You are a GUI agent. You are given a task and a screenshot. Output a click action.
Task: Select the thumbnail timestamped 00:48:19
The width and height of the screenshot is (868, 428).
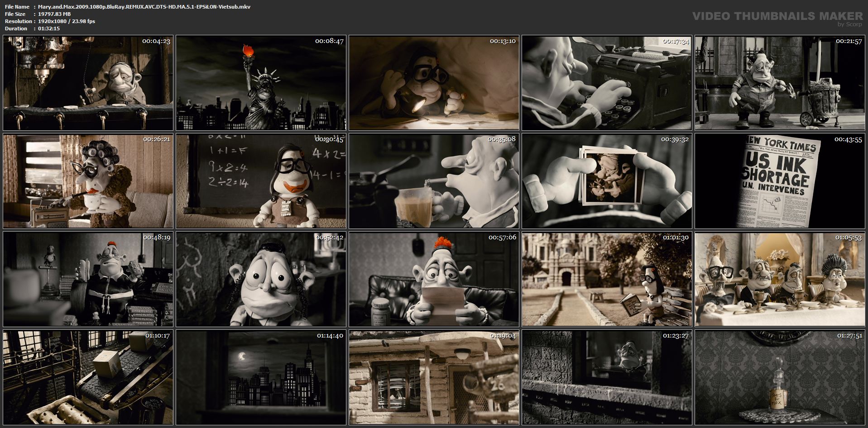pyautogui.click(x=88, y=279)
